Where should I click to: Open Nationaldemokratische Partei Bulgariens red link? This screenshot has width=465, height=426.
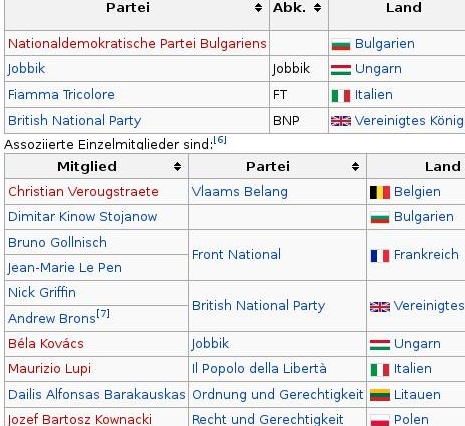tap(137, 44)
